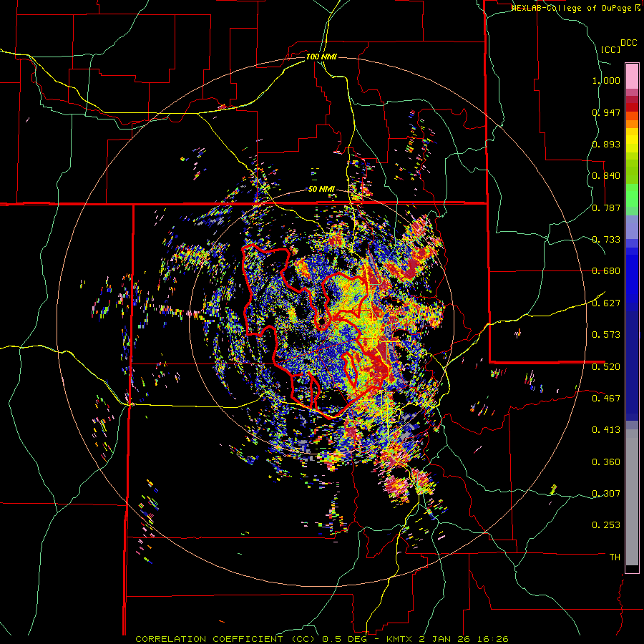Screen dimensions: 644x644
Task: Click the 1.000 legend value
Action: [606, 80]
